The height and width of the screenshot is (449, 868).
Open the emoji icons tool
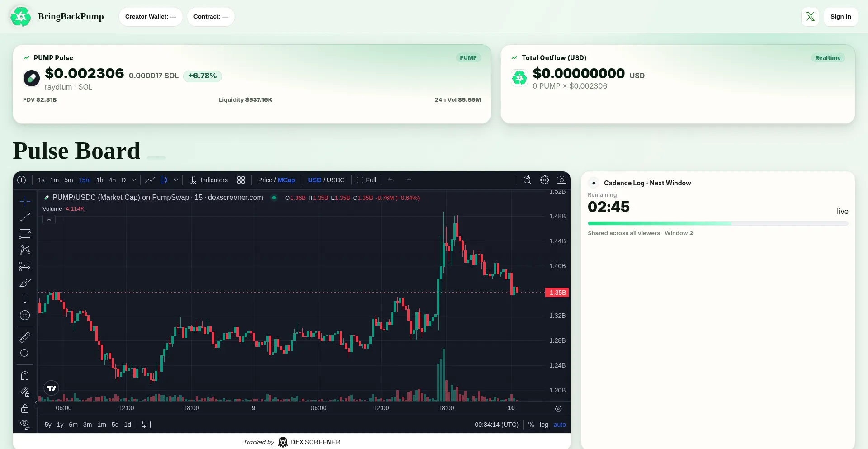25,315
